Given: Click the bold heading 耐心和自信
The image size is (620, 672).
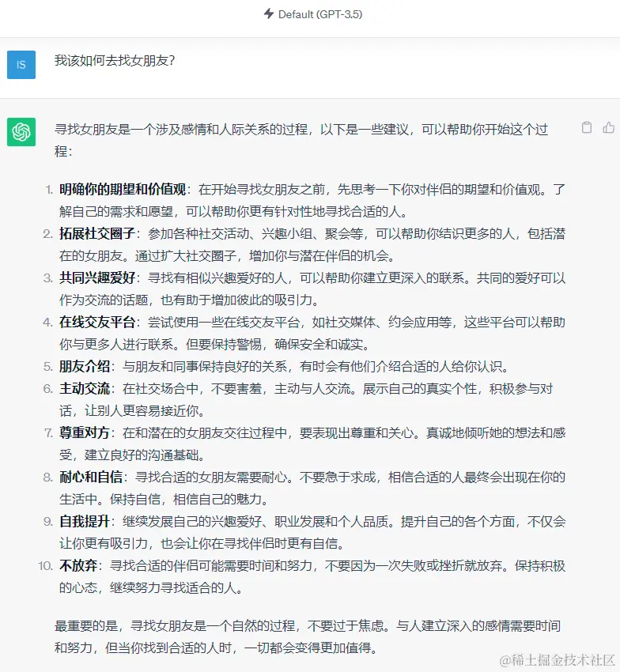Looking at the screenshot, I should click(x=91, y=477).
